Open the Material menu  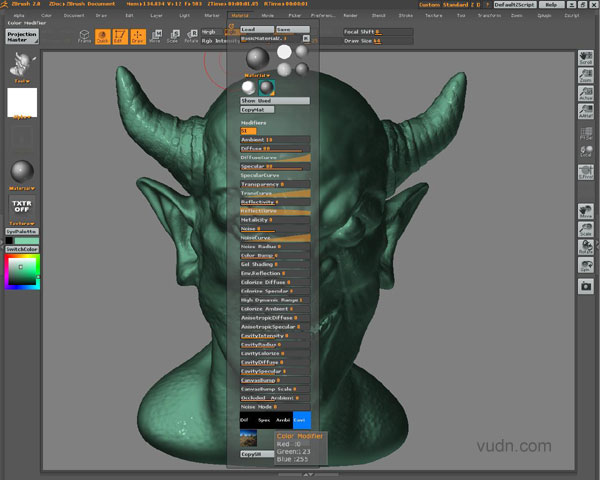(240, 16)
